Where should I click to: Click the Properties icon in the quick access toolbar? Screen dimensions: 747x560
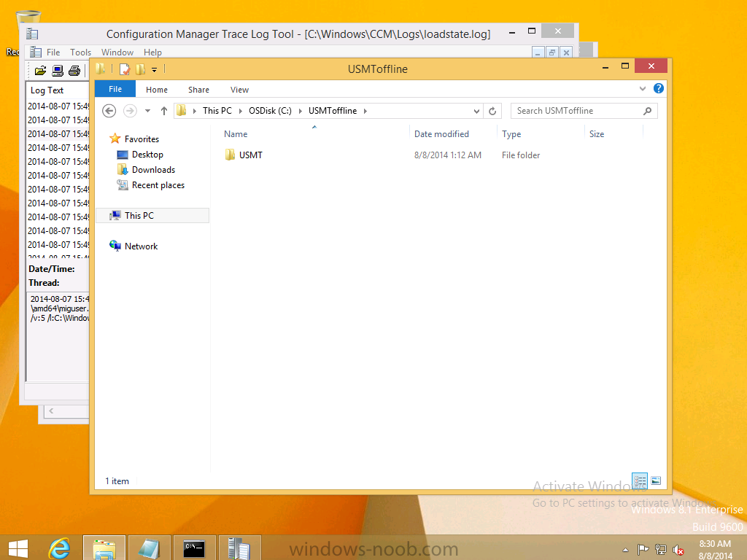[125, 69]
